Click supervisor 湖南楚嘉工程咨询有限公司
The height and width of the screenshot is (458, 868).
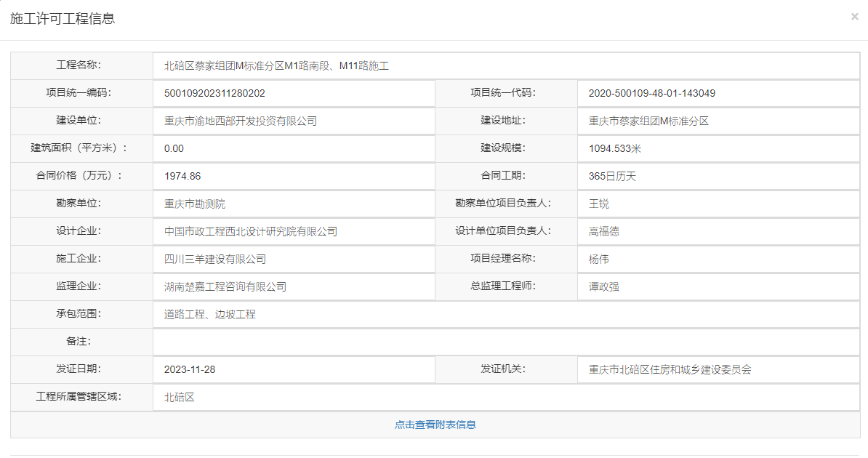(225, 287)
